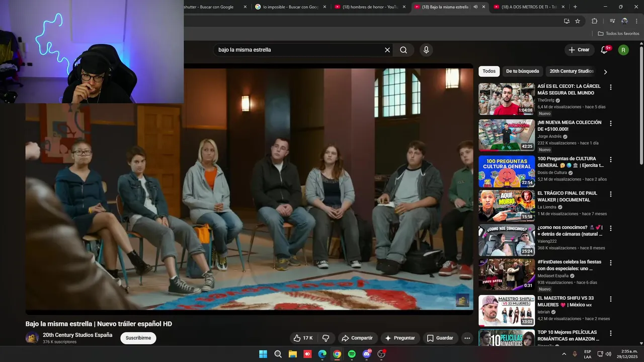Open the 20th Century Studios España channel name

77,335
